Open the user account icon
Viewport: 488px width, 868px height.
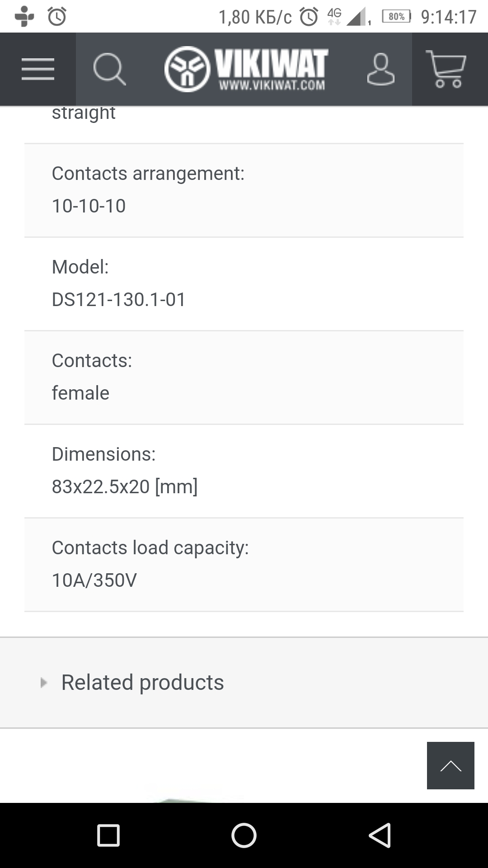point(380,69)
